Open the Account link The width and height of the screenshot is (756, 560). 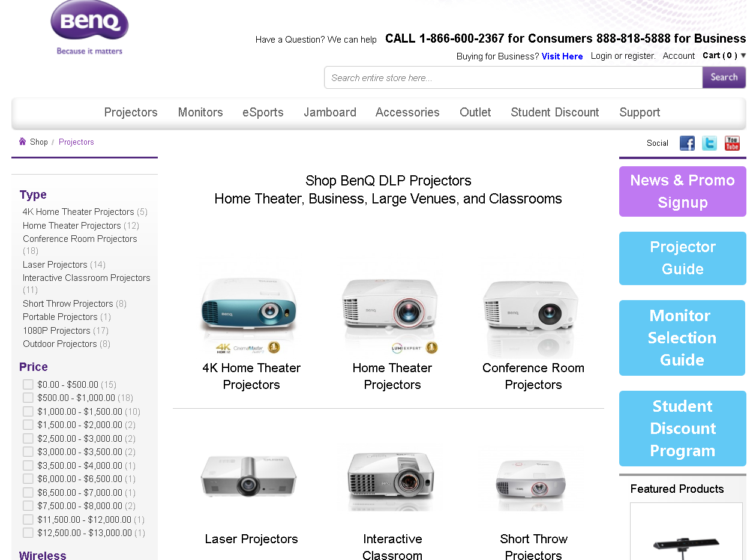point(679,56)
